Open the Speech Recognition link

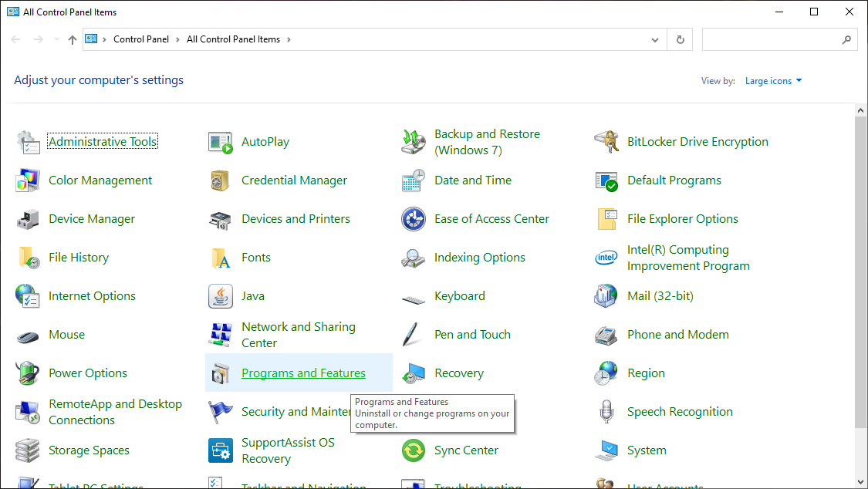click(x=680, y=412)
